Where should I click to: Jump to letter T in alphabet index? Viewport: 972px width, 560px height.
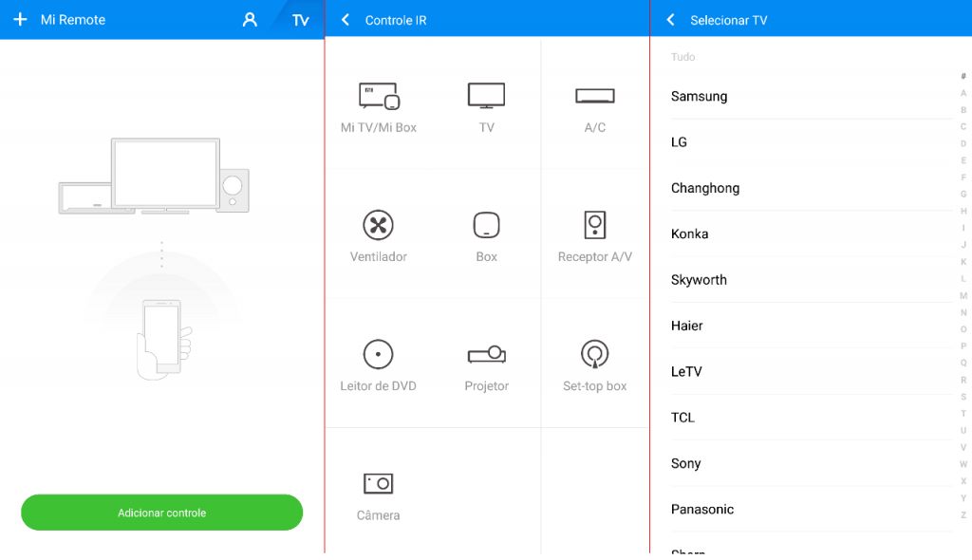(963, 414)
